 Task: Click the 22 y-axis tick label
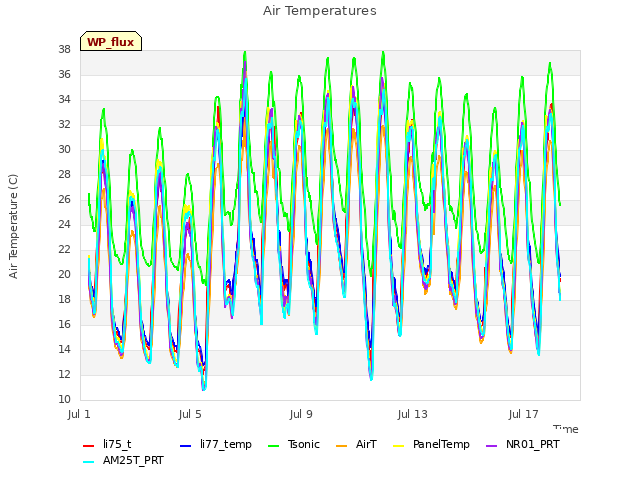click(x=64, y=249)
